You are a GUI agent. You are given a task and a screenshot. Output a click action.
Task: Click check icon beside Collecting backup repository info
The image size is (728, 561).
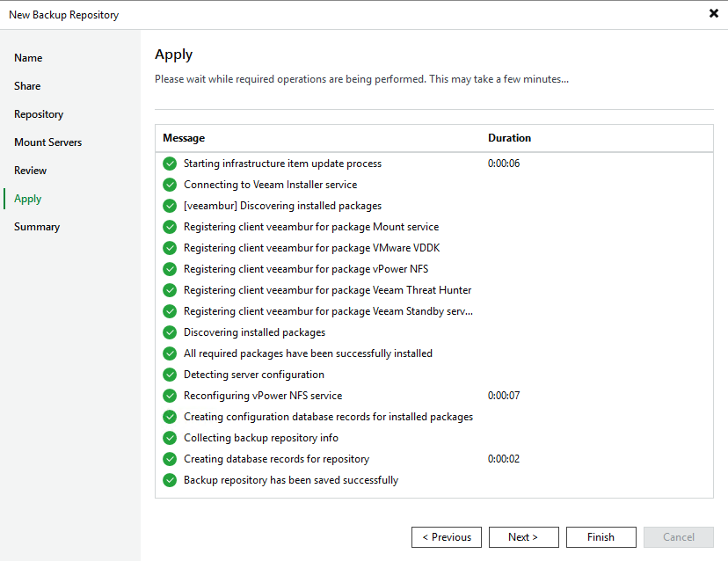tap(170, 438)
